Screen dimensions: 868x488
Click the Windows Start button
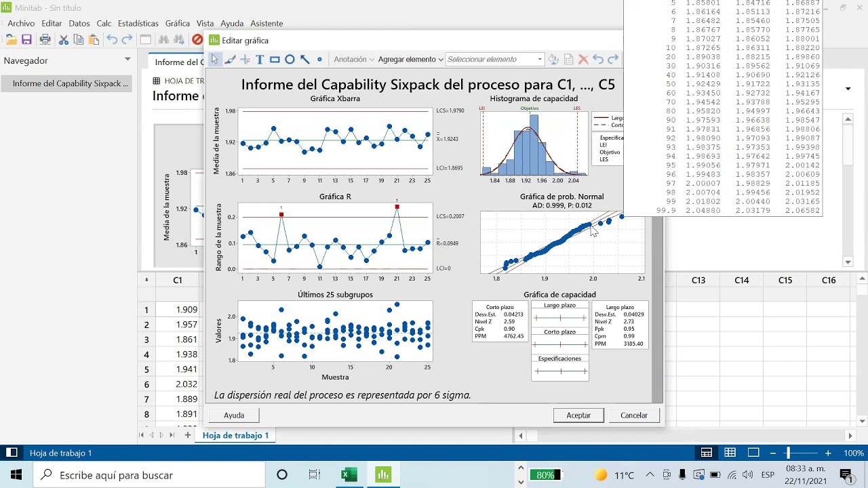(16, 475)
